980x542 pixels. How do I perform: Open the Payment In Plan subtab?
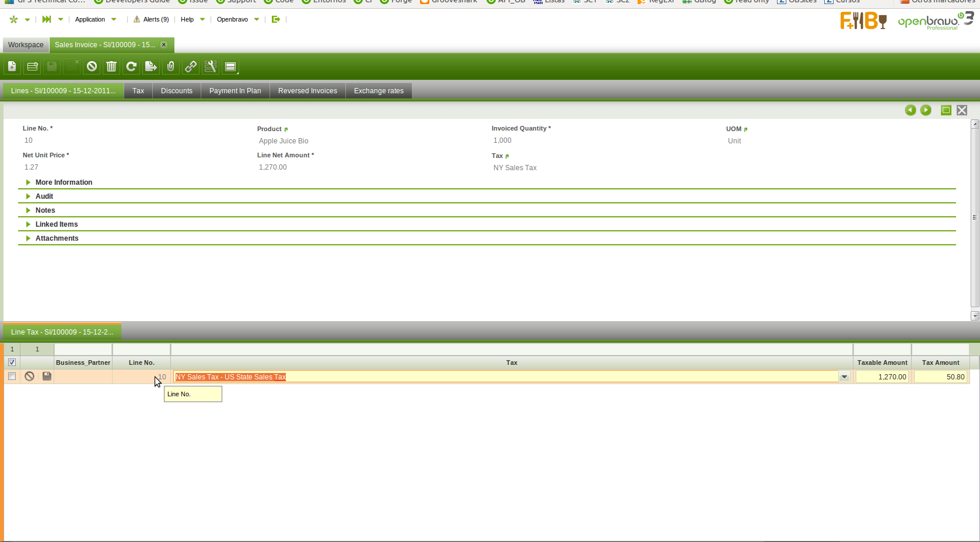235,91
